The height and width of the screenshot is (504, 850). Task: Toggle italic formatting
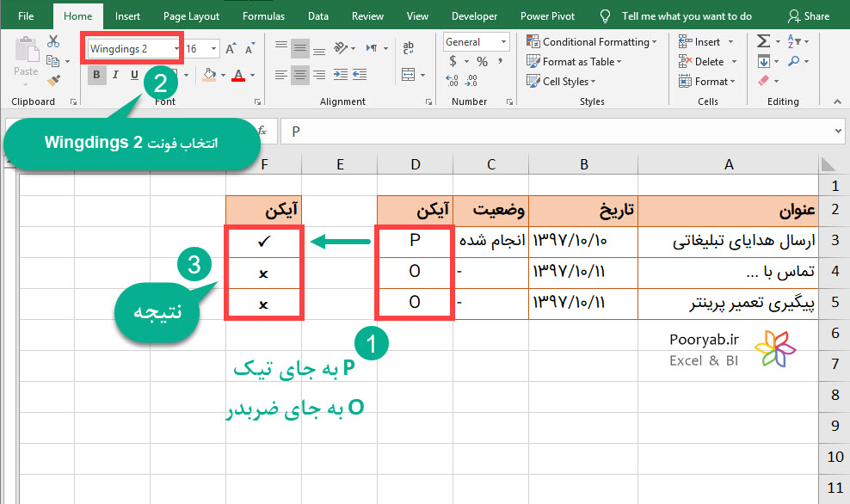pos(114,76)
